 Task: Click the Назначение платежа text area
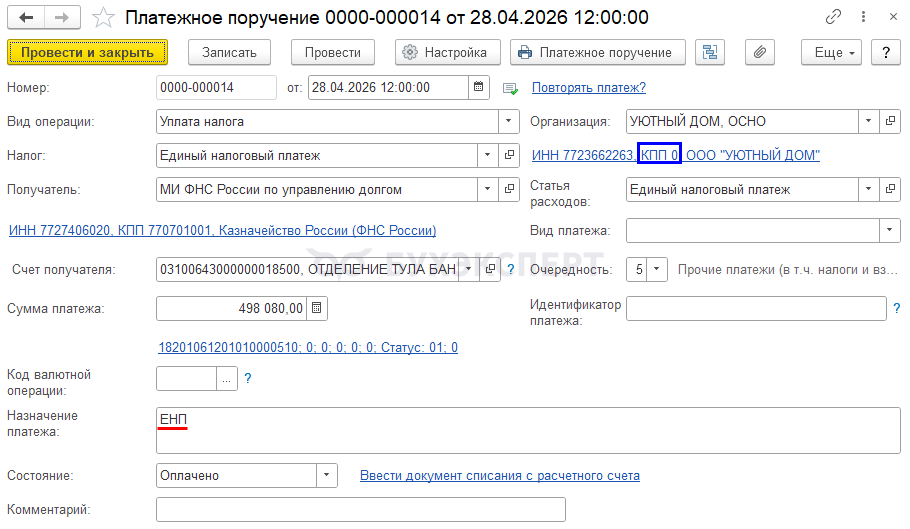[x=528, y=430]
